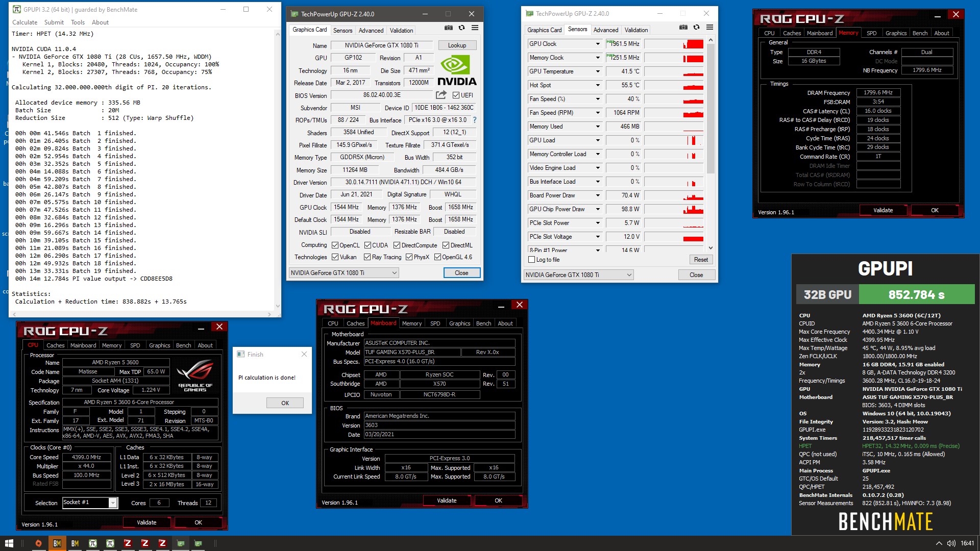Click the active BenchMate taskbar icon
Viewport: 980px width, 551px height.
coord(57,543)
